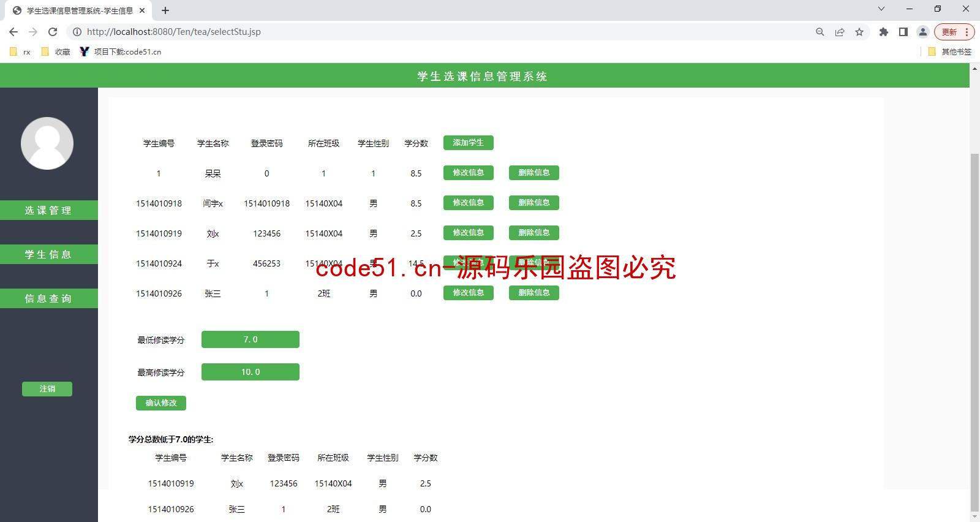
Task: Open the 学生信息 sidebar menu
Action: [x=49, y=254]
